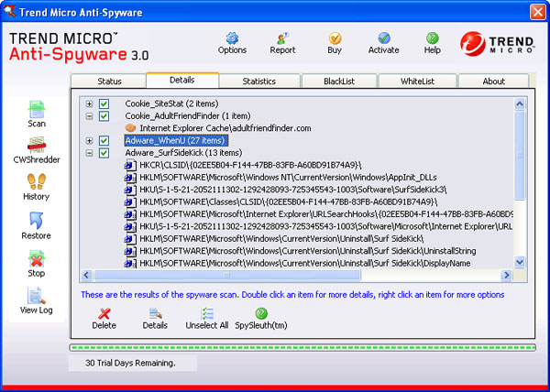Select Cookie_SiteStat (2 items) row
The image size is (550, 392).
[x=171, y=103]
